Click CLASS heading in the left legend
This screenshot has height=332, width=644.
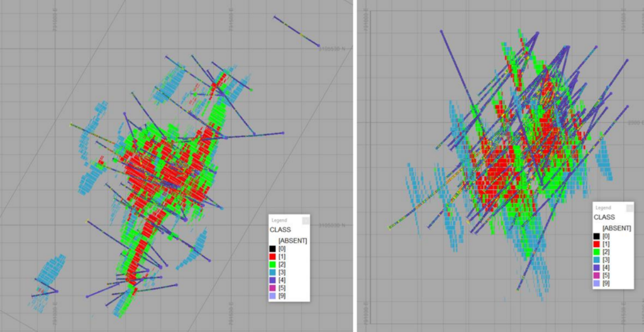(280, 231)
